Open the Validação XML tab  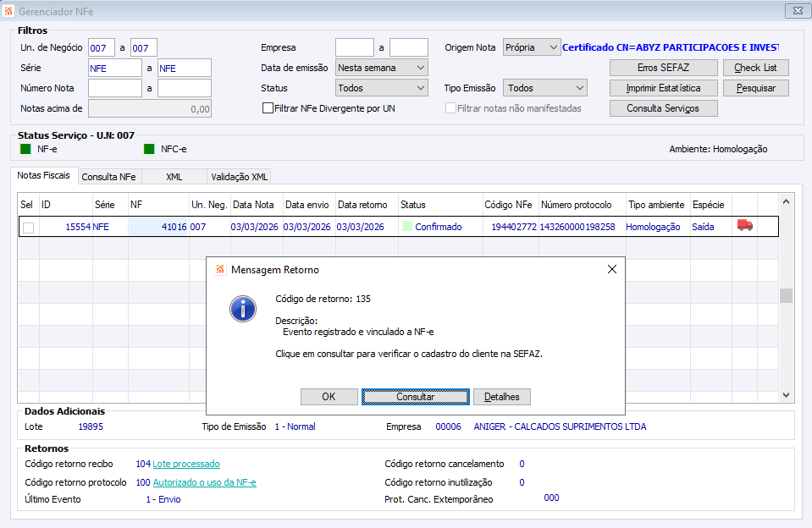point(240,177)
